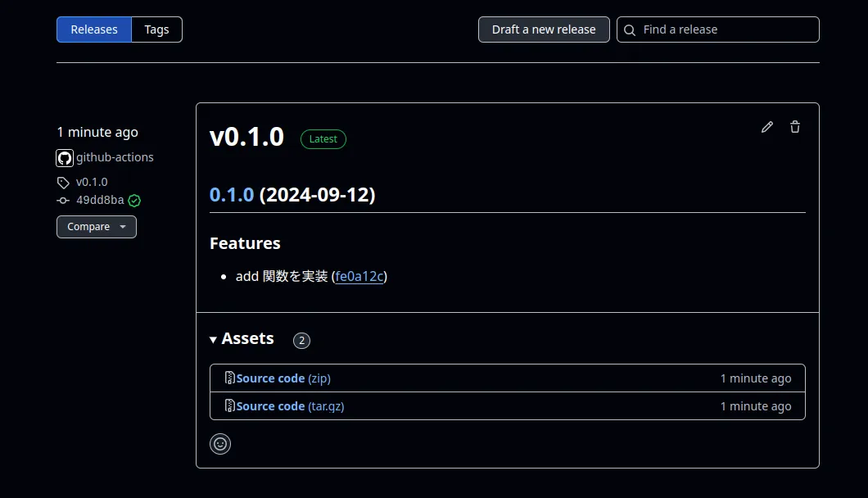Click the Latest release badge
This screenshot has height=498, width=868.
coord(323,139)
